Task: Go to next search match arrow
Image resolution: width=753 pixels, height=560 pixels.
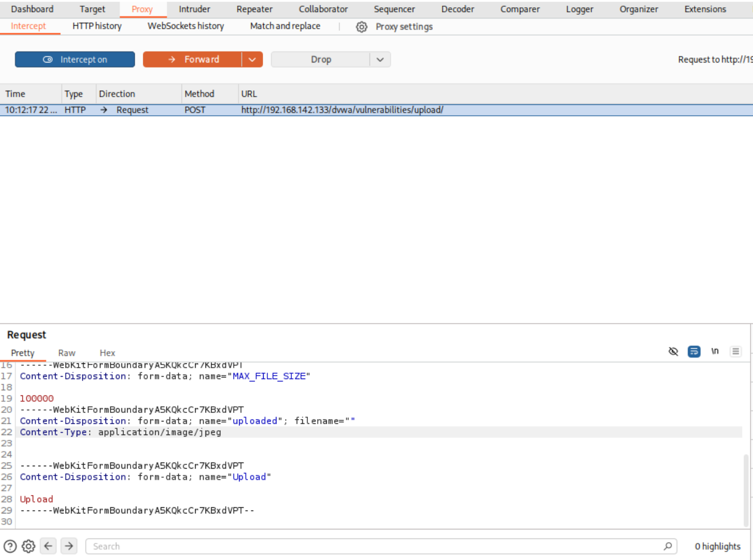Action: (x=69, y=546)
